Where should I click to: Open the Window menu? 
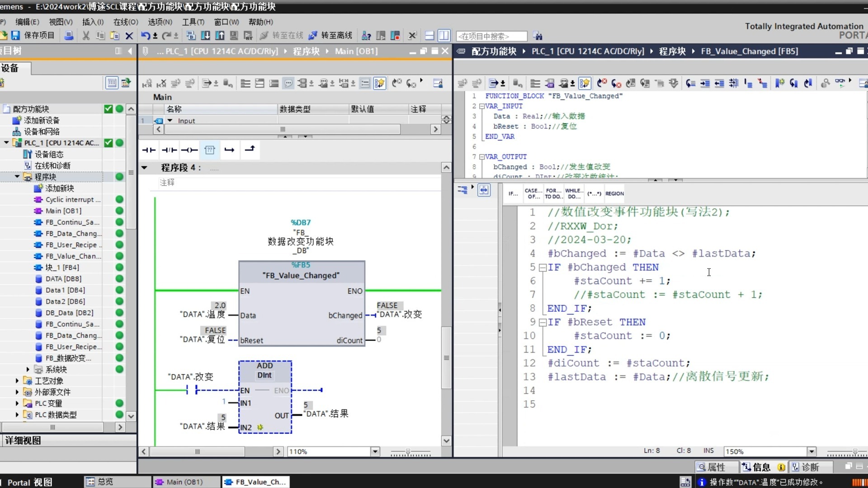pyautogui.click(x=226, y=22)
